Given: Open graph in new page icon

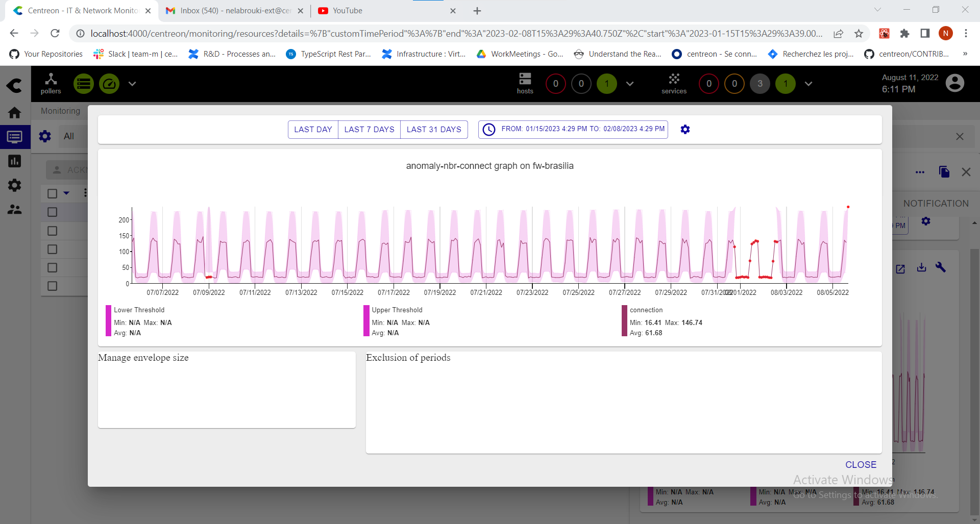Looking at the screenshot, I should click(x=900, y=268).
